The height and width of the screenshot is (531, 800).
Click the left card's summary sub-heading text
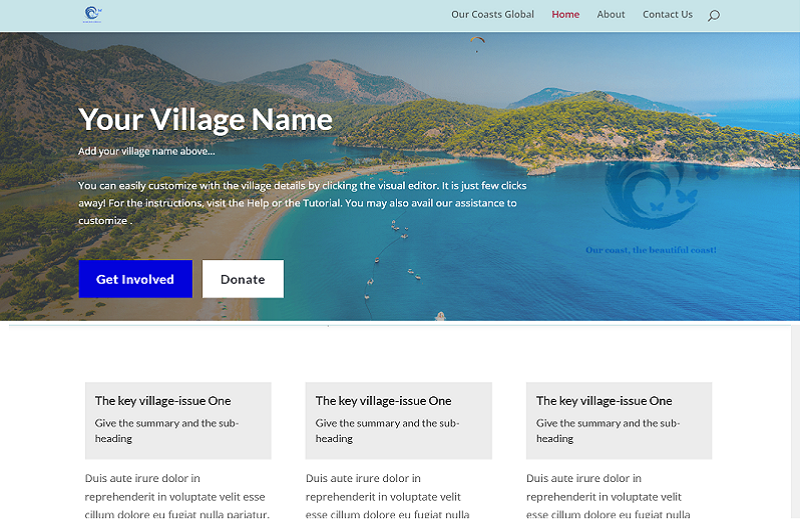[166, 431]
